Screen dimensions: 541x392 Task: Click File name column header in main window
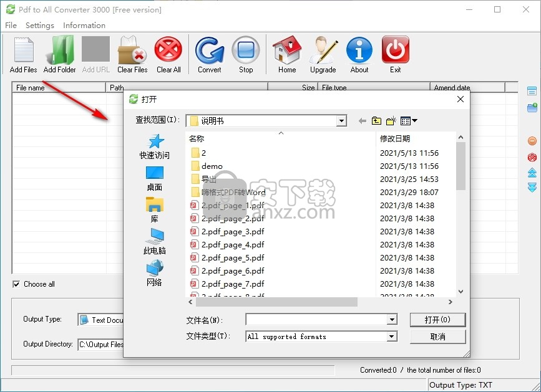(x=59, y=87)
